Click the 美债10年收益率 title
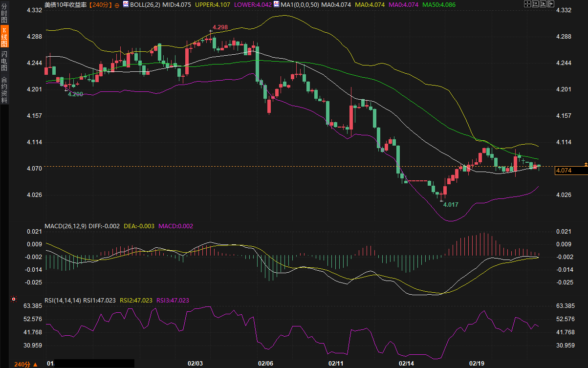The image size is (588, 368). point(65,4)
